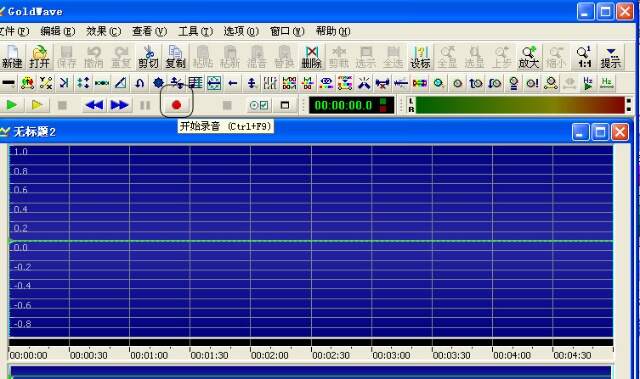Image resolution: width=640 pixels, height=379 pixels.
Task: Open the 效果 (C) menu
Action: (104, 31)
